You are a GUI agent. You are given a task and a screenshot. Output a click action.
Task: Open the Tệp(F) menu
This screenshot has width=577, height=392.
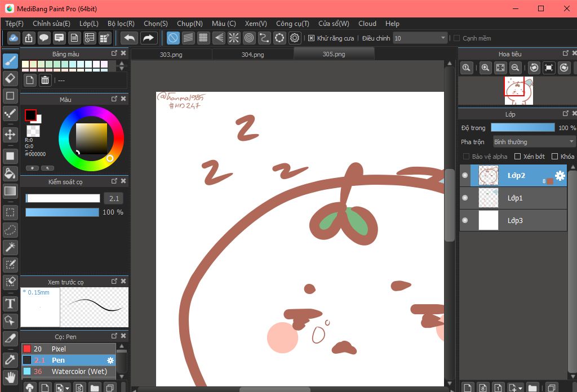tap(14, 24)
